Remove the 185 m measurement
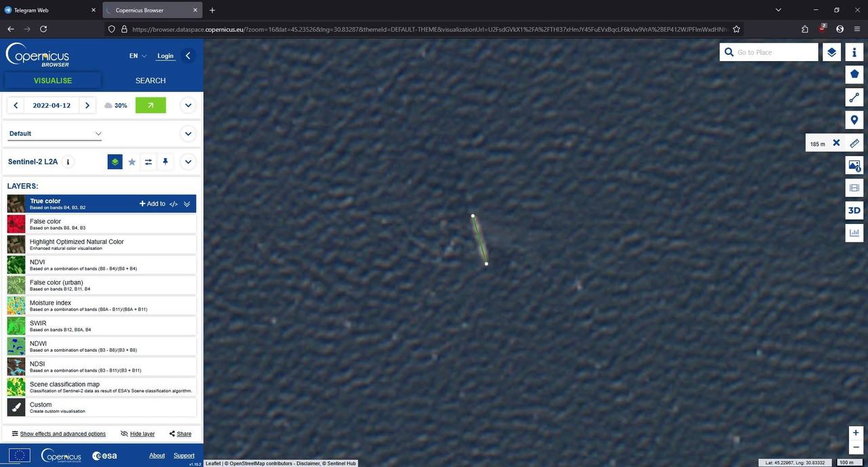Screen dimensions: 868x467 [836, 143]
